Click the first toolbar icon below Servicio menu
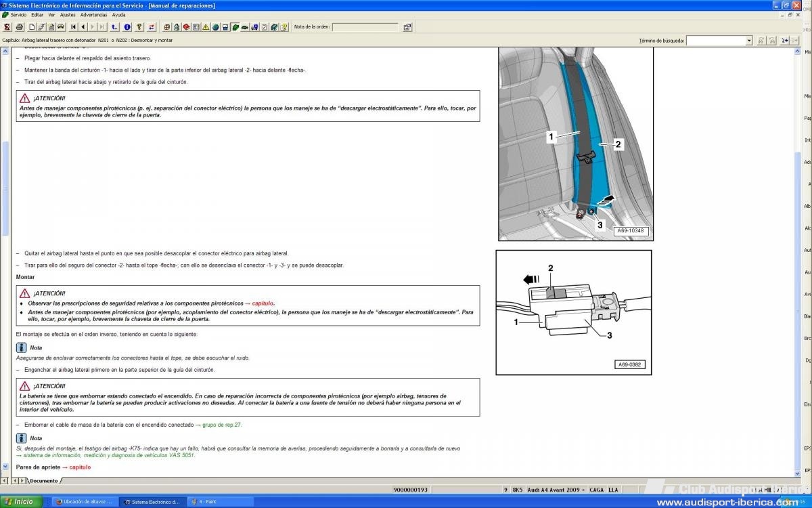Viewport: 812px width, 508px height. pos(6,27)
